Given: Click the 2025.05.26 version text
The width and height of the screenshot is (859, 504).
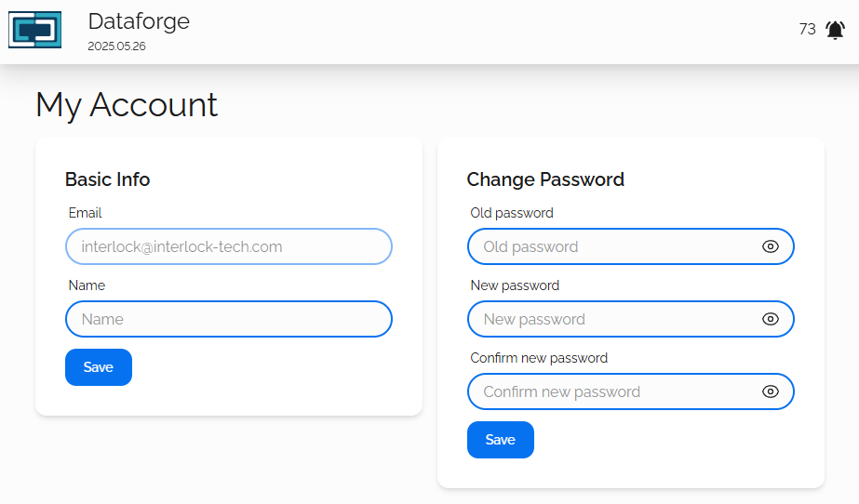Looking at the screenshot, I should [x=116, y=46].
